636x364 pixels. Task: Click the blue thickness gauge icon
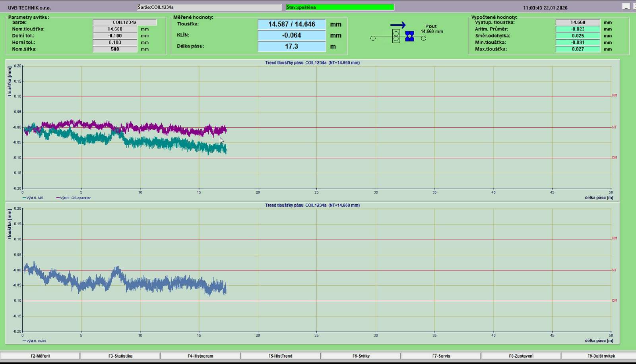(x=409, y=37)
